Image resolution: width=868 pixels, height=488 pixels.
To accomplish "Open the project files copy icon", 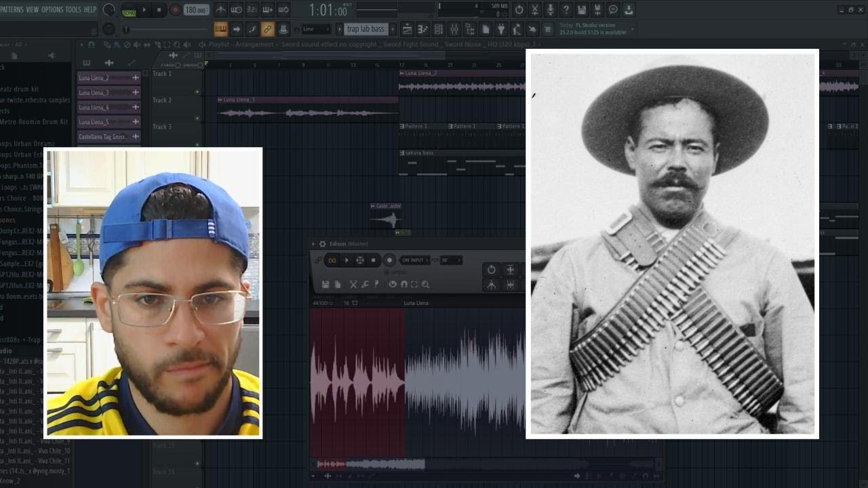I will point(486,29).
